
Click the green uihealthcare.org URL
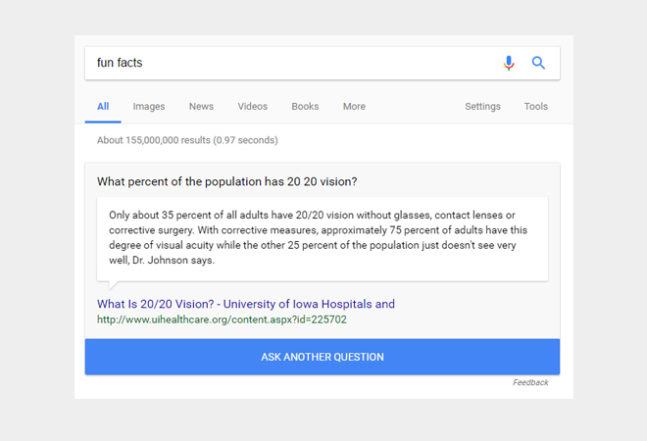pyautogui.click(x=221, y=320)
